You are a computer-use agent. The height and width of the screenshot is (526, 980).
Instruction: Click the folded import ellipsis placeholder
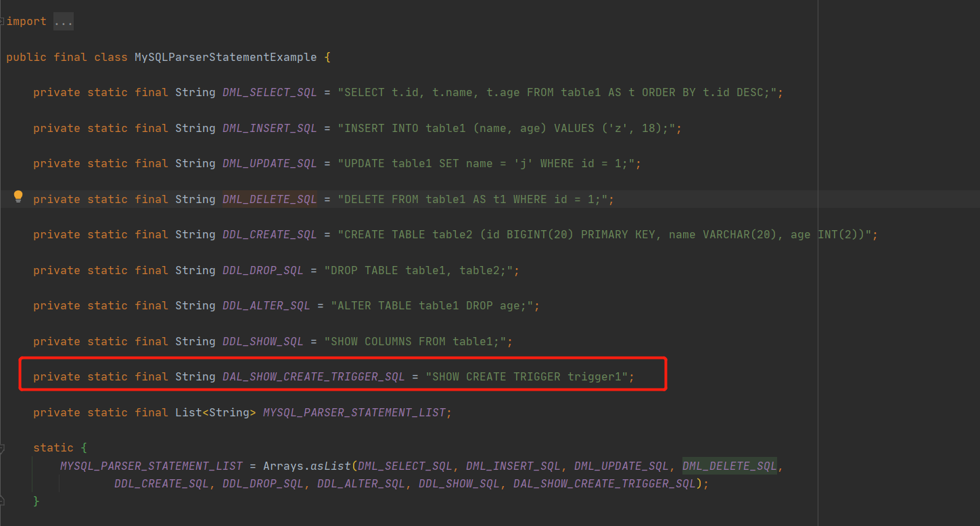(63, 22)
